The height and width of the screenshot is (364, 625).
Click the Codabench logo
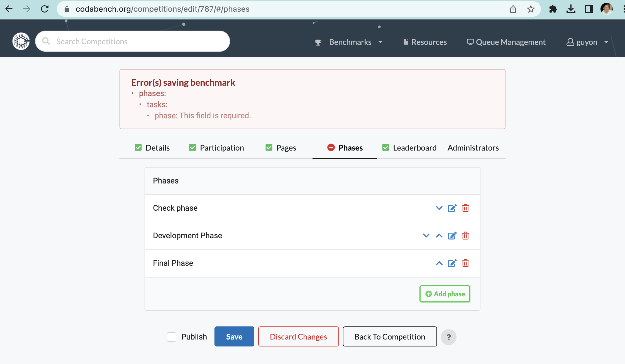[x=21, y=41]
